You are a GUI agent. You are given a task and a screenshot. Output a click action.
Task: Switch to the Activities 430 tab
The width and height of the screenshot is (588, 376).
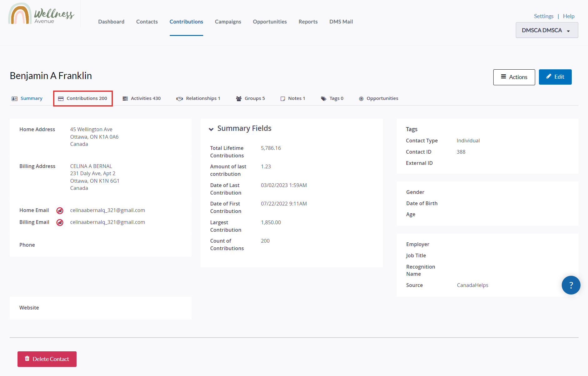(142, 98)
